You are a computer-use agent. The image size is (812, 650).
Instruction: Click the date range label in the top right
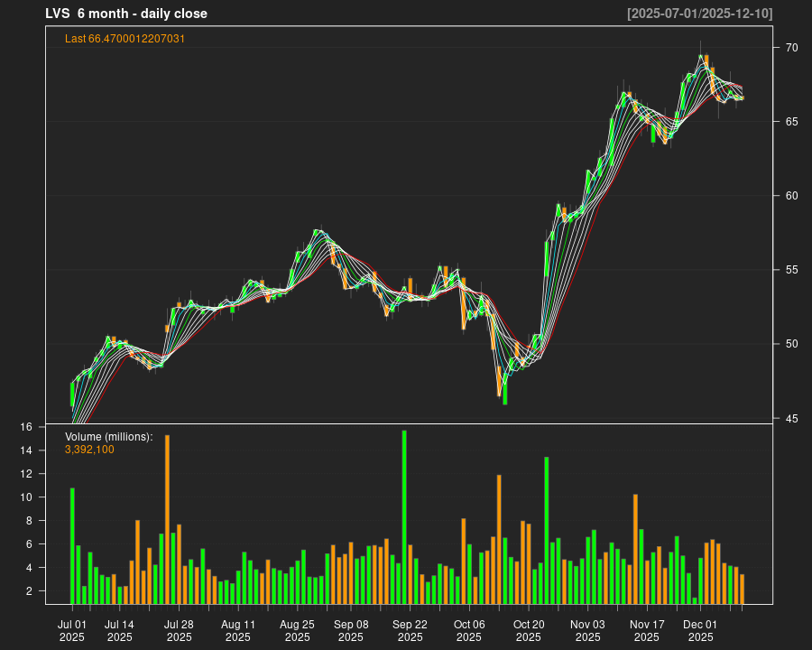699,14
